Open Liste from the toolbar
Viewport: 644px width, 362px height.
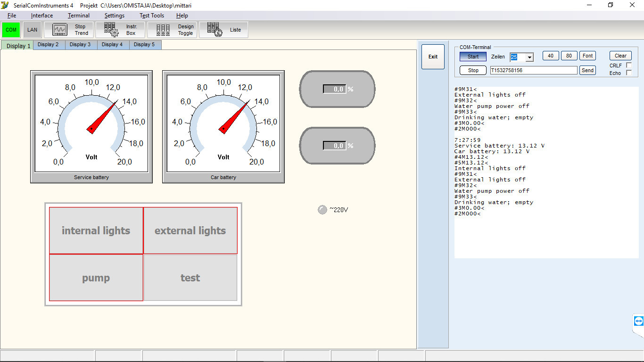point(223,30)
